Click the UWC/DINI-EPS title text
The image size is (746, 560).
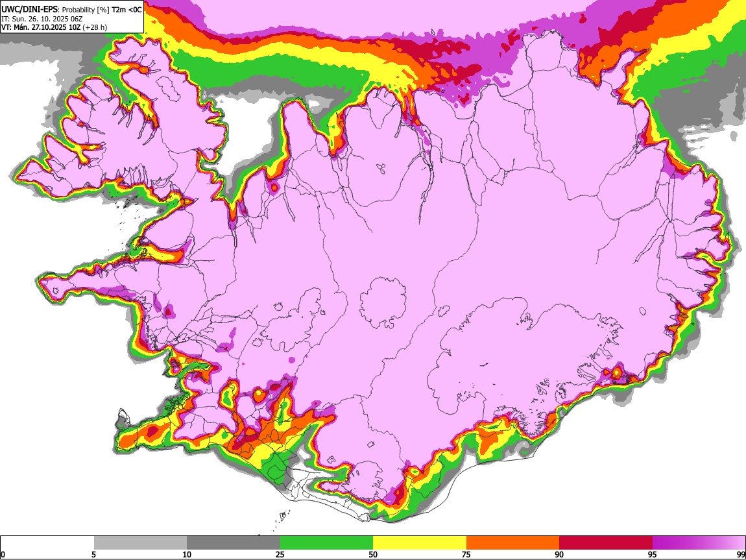click(x=29, y=10)
